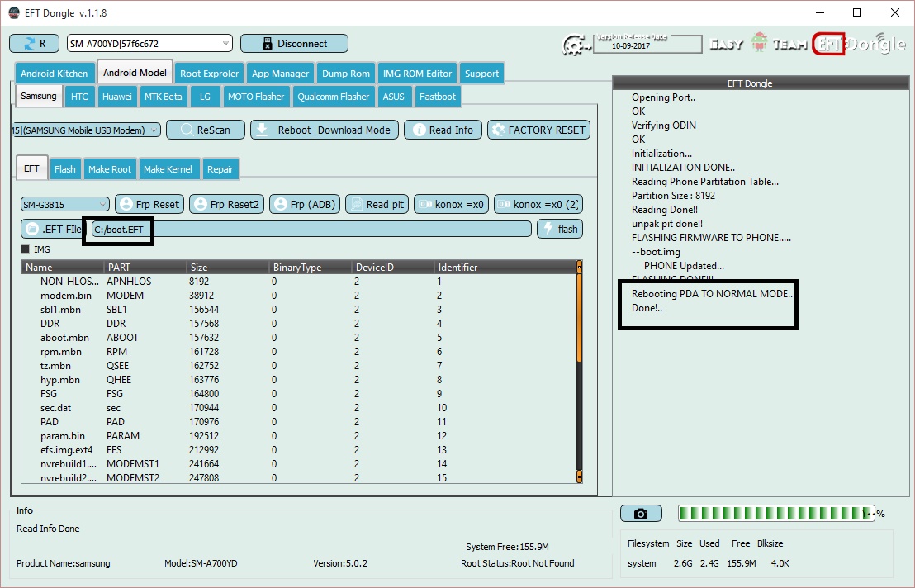Click the Read Info button
This screenshot has height=588, width=915.
pyautogui.click(x=443, y=130)
